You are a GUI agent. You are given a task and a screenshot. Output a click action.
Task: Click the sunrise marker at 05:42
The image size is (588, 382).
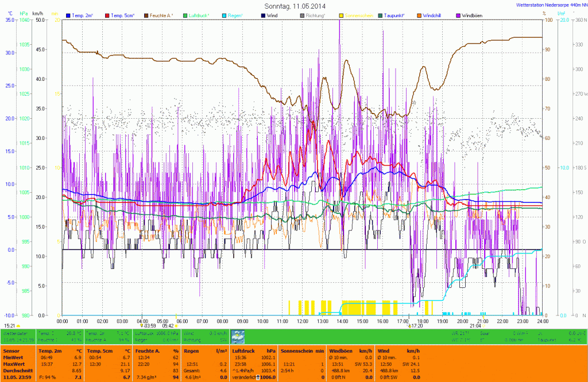[x=176, y=326]
